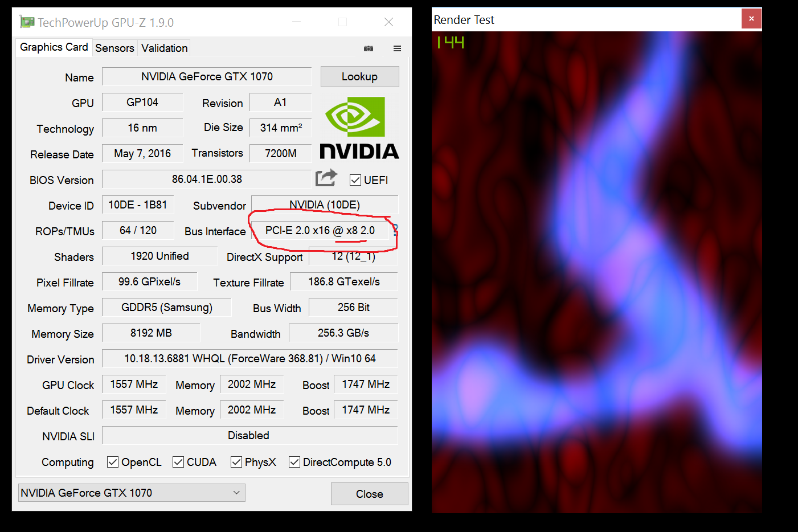Click the GPU-Z app icon in title bar
The width and height of the screenshot is (798, 532).
pos(27,22)
